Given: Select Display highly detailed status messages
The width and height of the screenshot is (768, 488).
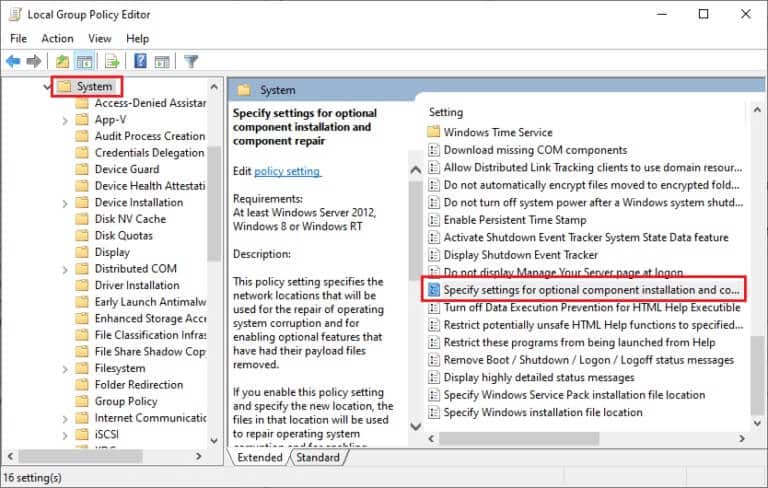Looking at the screenshot, I should click(x=531, y=378).
